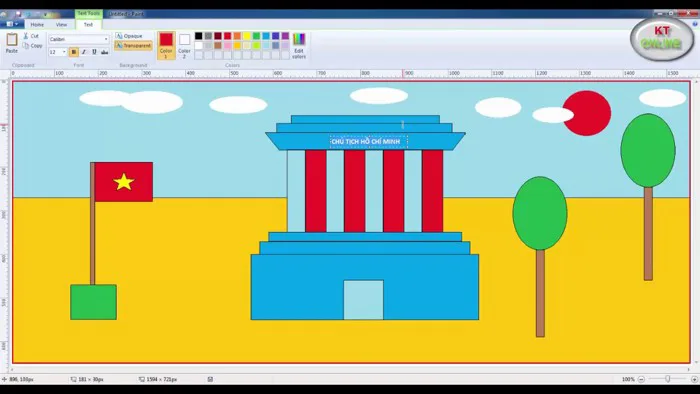The width and height of the screenshot is (700, 394).
Task: Pick the dark red palette swatch
Action: [218, 36]
